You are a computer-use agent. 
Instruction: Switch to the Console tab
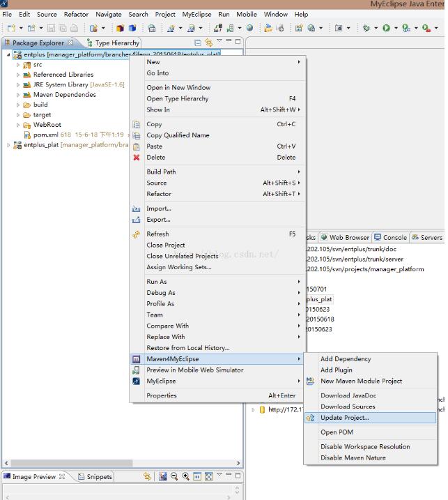[391, 238]
